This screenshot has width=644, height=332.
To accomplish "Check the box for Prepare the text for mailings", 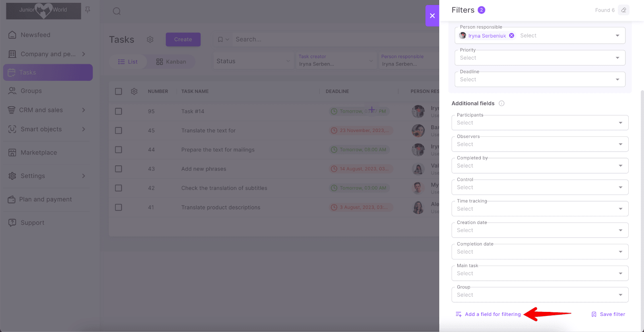I will [118, 150].
